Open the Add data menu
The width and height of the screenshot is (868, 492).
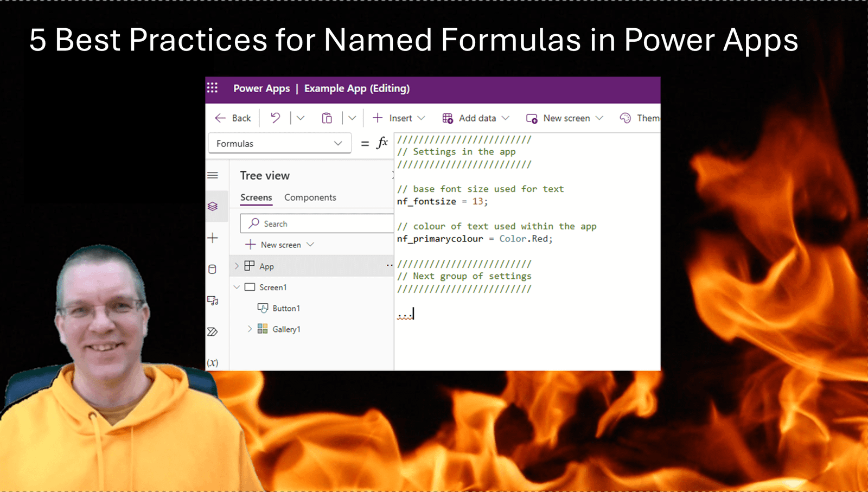[476, 118]
